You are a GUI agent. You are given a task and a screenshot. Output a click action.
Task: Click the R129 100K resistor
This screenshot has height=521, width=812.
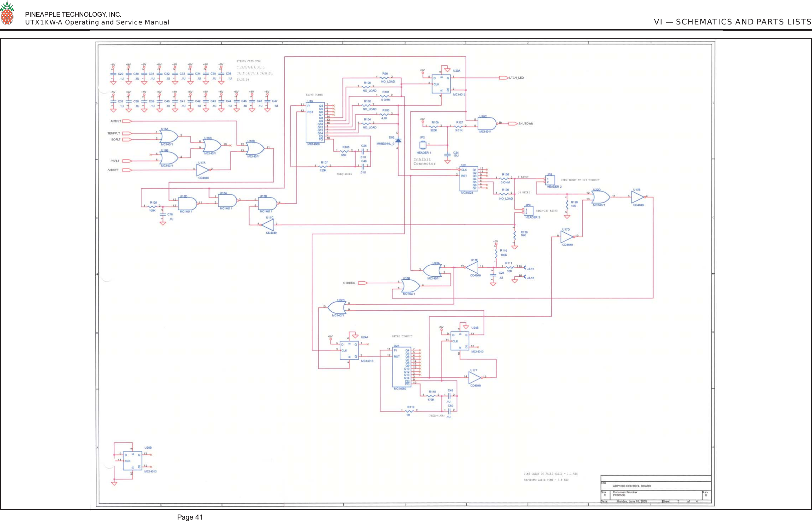(152, 206)
